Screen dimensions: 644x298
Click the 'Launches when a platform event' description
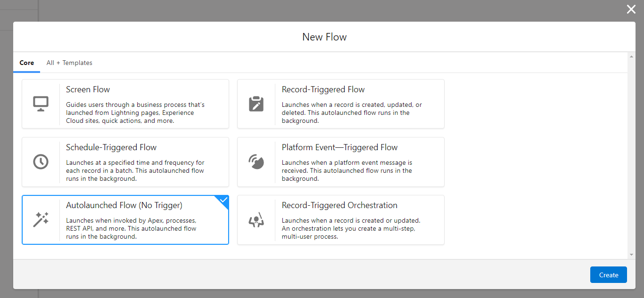coord(347,170)
